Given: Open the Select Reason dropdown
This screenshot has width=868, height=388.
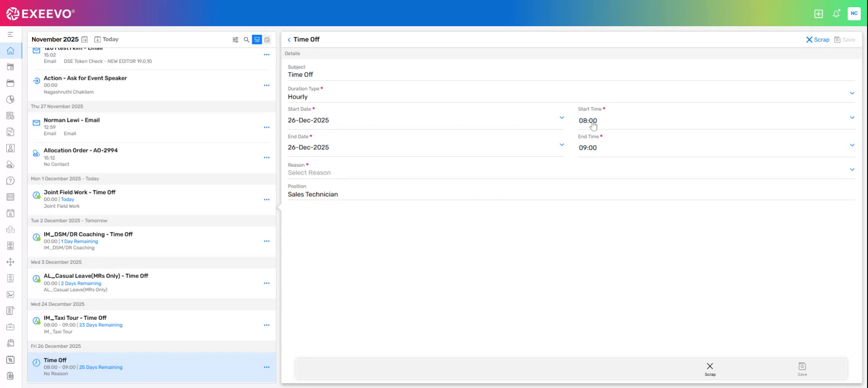Looking at the screenshot, I should pyautogui.click(x=852, y=170).
